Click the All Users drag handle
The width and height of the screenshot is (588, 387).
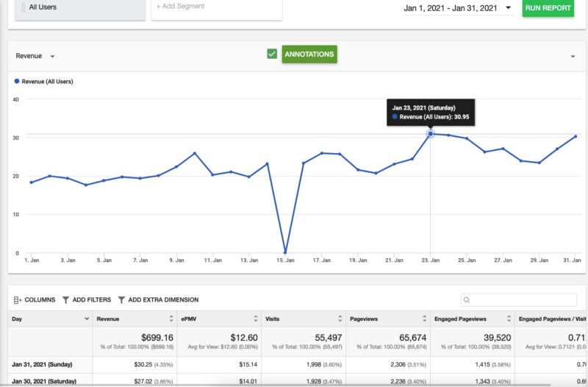point(24,7)
